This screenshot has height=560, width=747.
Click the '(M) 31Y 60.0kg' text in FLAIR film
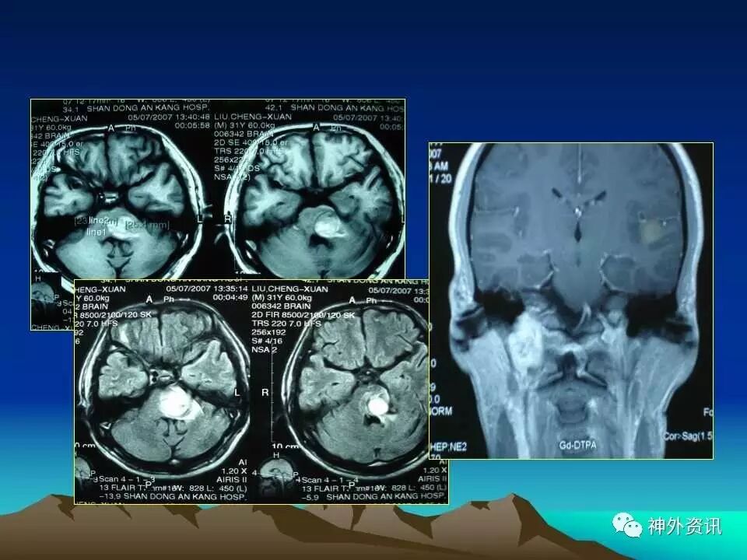282,298
